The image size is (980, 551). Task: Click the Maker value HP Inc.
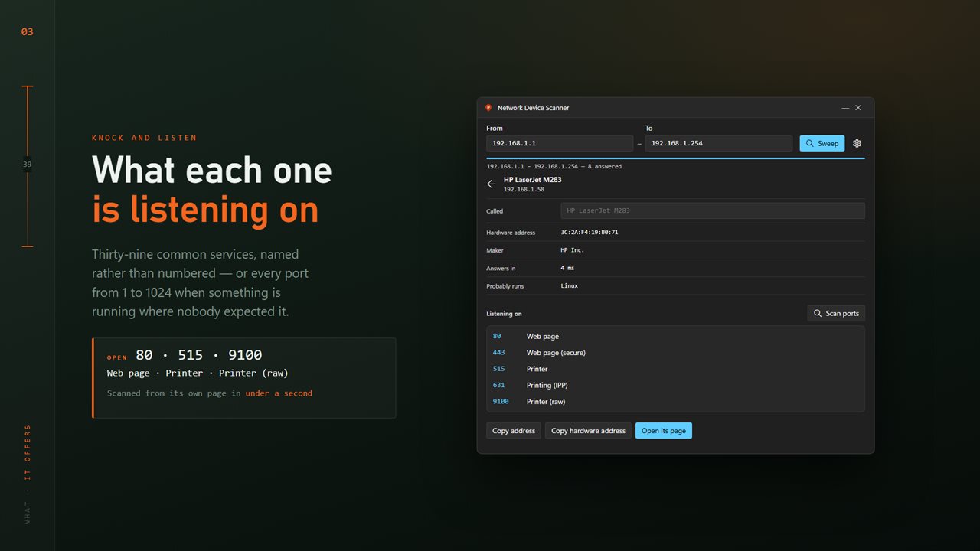[573, 250]
